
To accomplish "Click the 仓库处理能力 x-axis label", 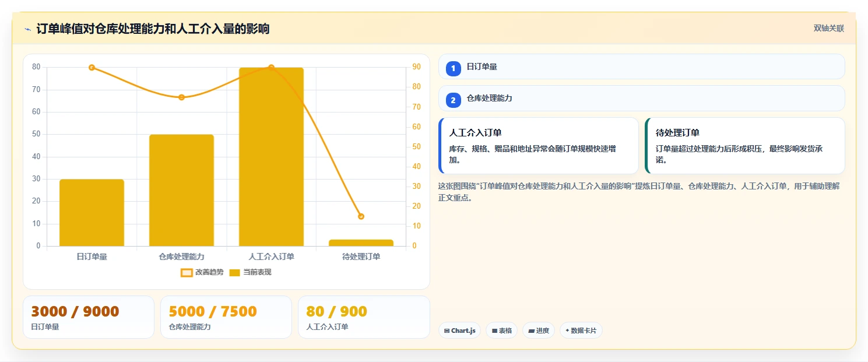I will (x=181, y=256).
